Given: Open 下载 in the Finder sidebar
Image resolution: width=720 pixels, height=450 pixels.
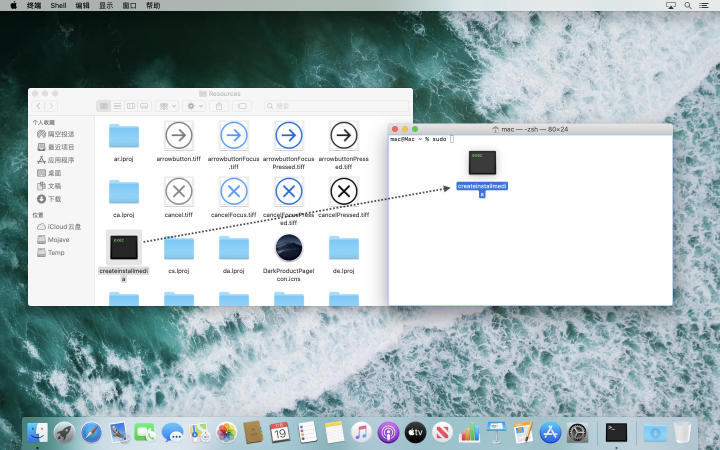Looking at the screenshot, I should point(49,199).
